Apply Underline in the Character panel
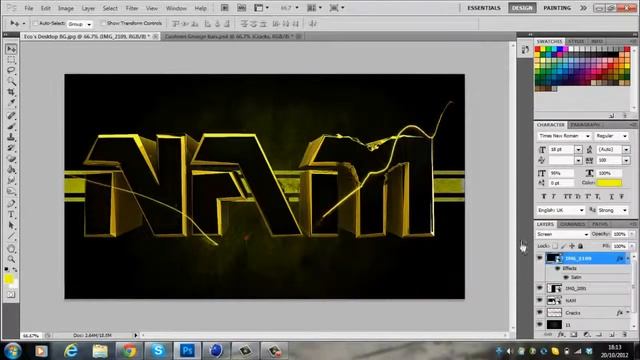Image resolution: width=640 pixels, height=360 pixels. coord(611,196)
